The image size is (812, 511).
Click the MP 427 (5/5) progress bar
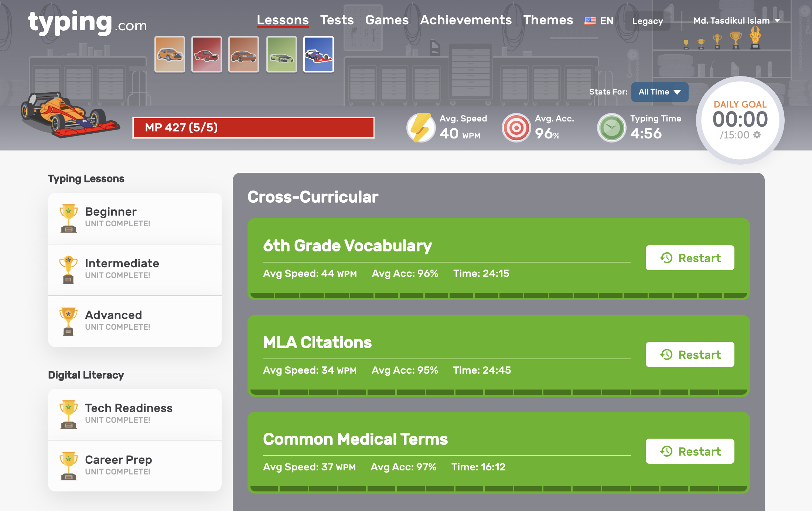253,128
